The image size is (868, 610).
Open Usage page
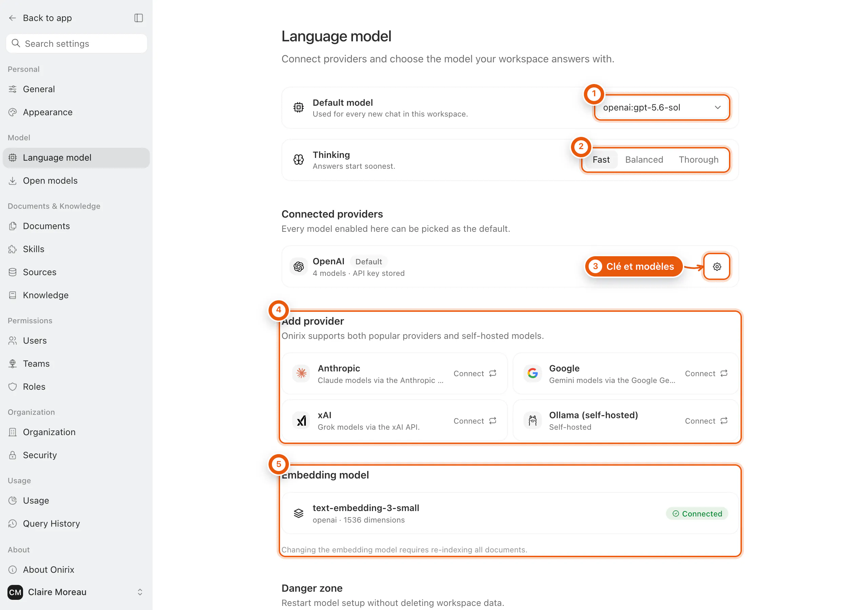(x=76, y=501)
